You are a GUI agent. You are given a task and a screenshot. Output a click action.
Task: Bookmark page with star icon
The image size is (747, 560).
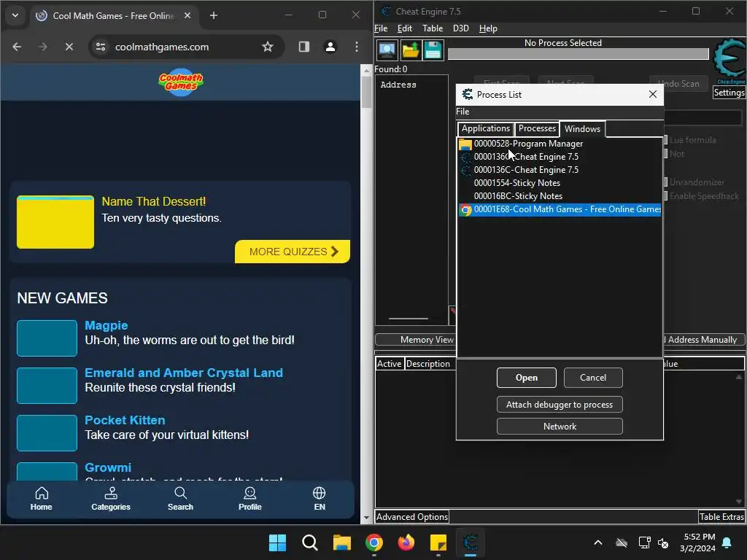point(268,47)
